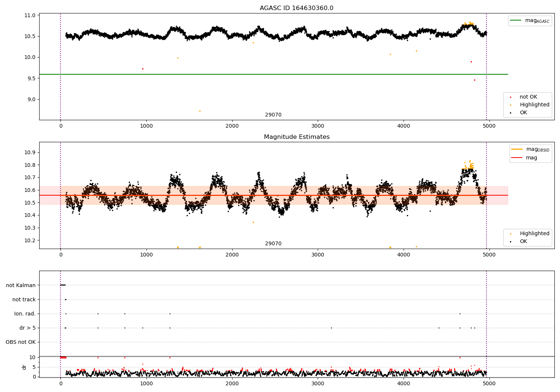560x392 pixels.
Task: Click x-axis tick '2000' in top plot
Action: [232, 126]
